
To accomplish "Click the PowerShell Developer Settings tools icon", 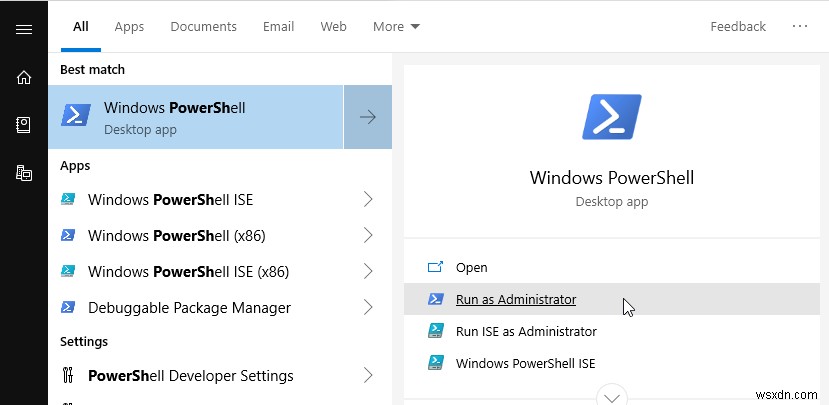I will (68, 375).
